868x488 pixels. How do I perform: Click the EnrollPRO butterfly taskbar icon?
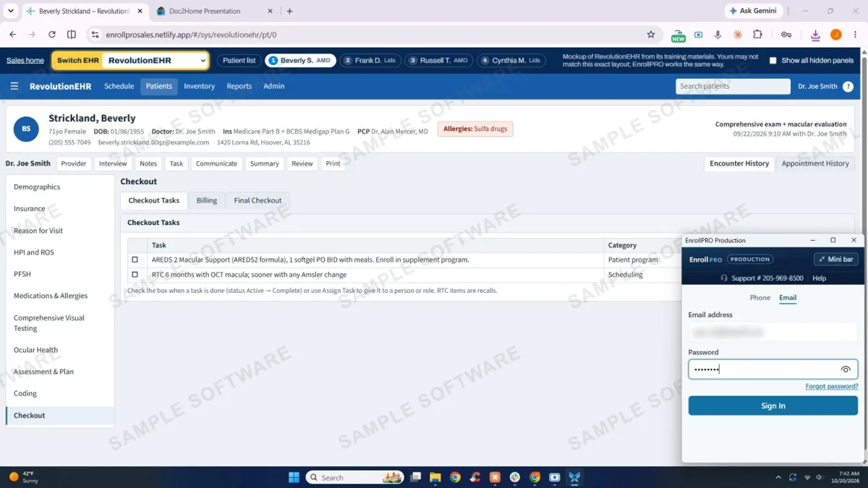[574, 477]
